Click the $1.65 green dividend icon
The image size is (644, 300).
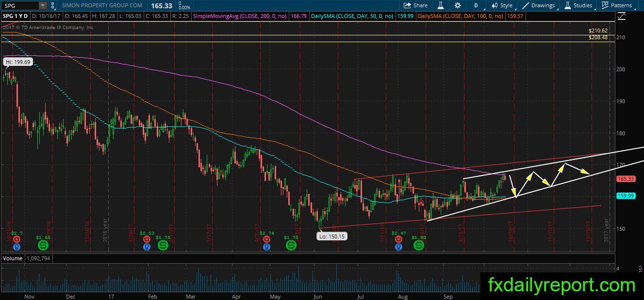click(x=43, y=246)
